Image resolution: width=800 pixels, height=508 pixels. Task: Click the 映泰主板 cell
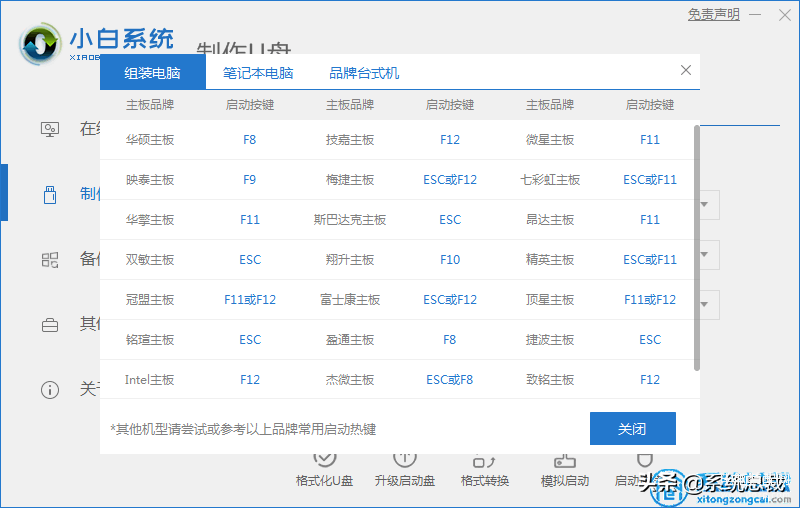click(x=150, y=180)
